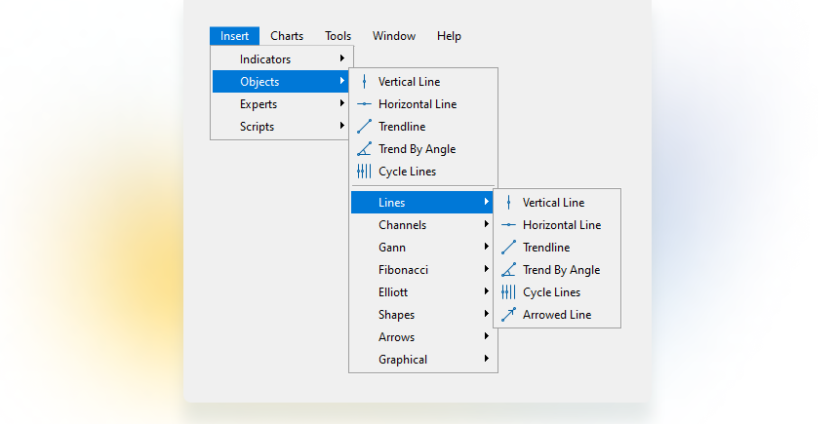Click Cycle Lines icon in Objects submenu
This screenshot has height=424, width=836.
[364, 172]
